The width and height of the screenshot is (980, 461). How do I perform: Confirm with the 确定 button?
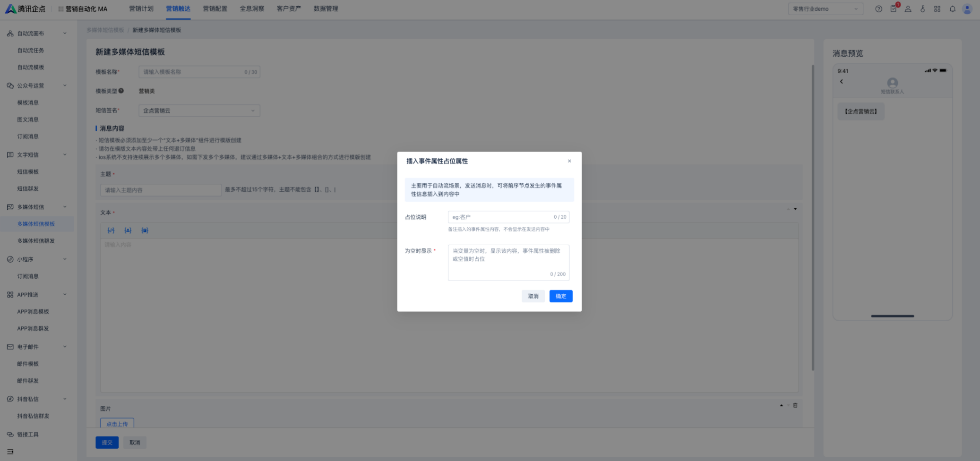click(561, 296)
